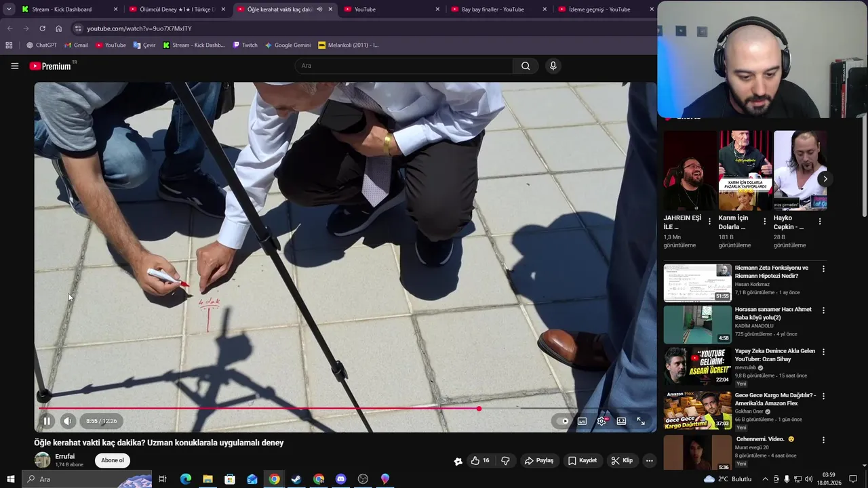
Task: Reload the page with the refresh icon
Action: coord(42,28)
